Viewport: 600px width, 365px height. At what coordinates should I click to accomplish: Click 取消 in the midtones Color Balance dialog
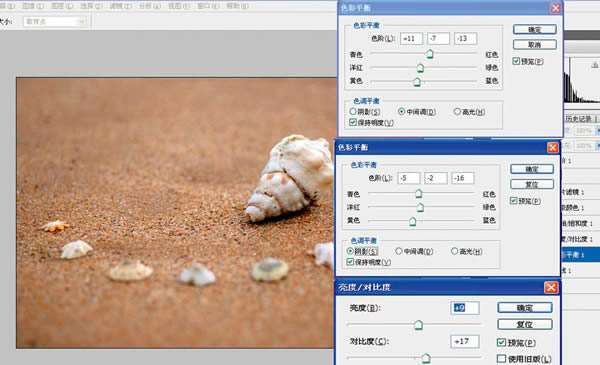[x=535, y=45]
